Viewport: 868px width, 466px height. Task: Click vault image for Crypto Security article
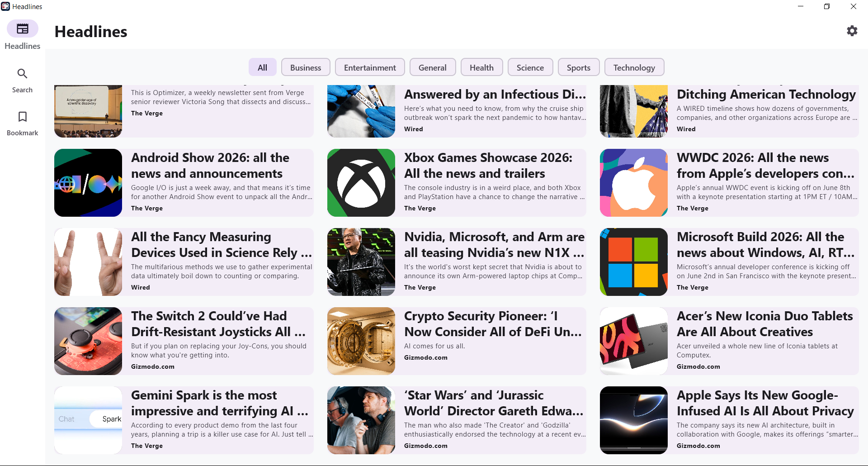(361, 341)
